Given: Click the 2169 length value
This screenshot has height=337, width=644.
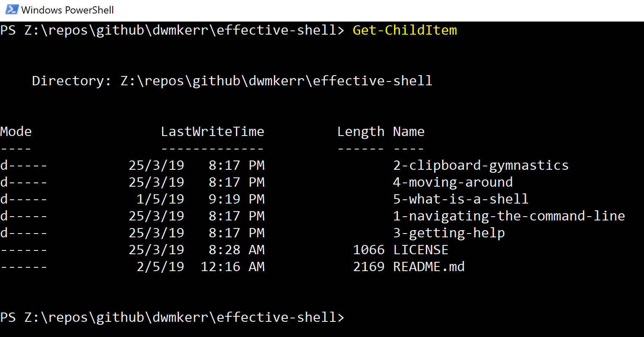Looking at the screenshot, I should pyautogui.click(x=369, y=267).
